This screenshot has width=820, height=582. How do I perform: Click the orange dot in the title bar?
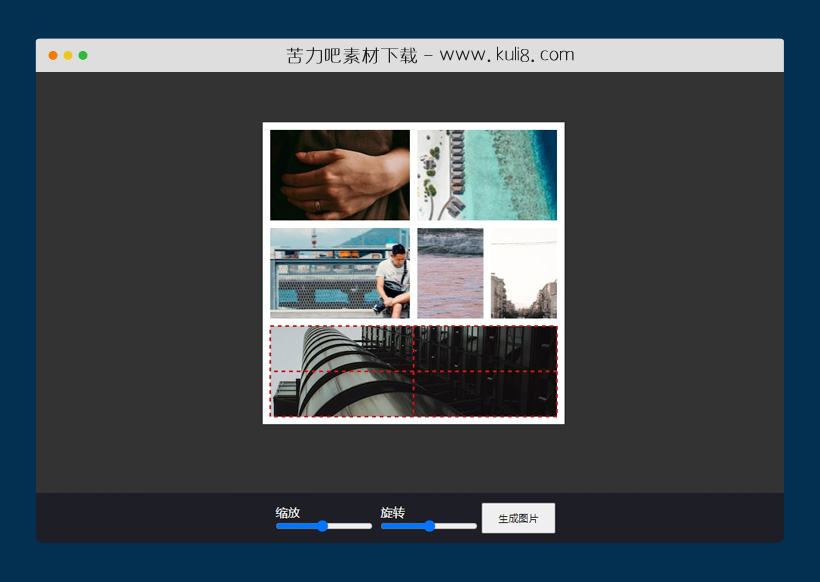tap(53, 55)
